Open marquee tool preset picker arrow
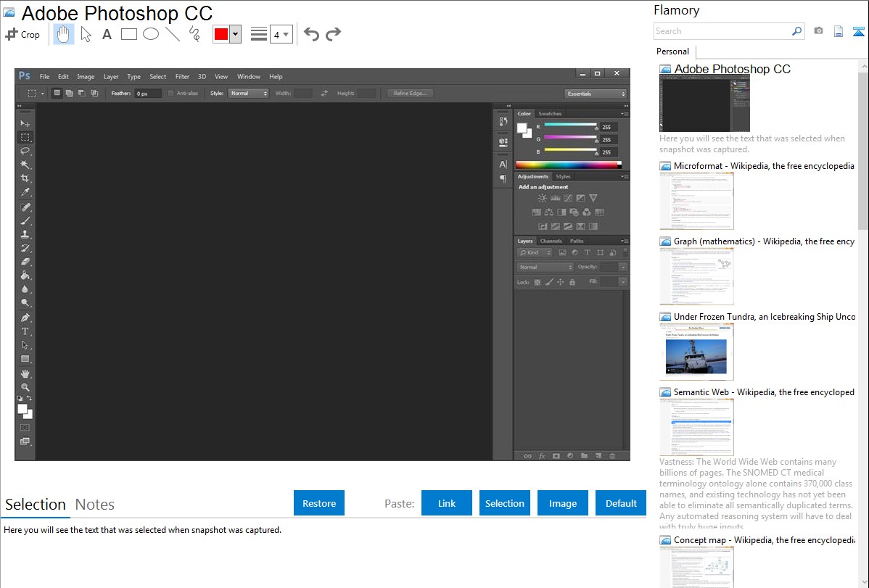 coord(43,94)
